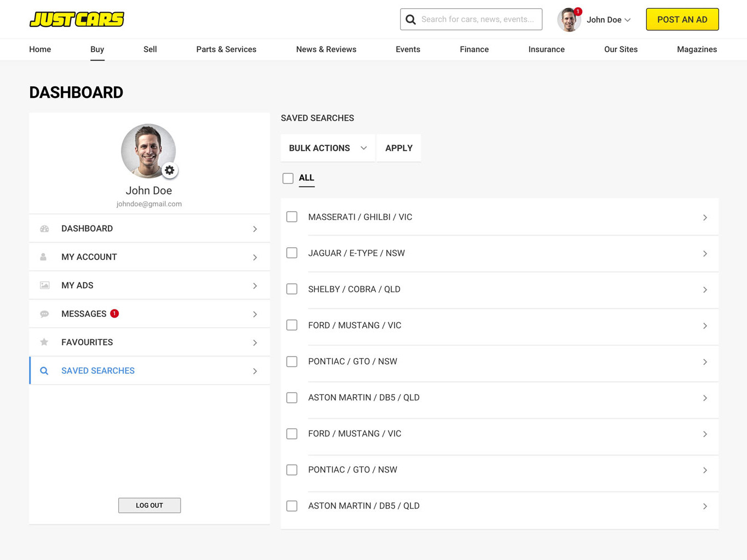Open the Bulk Actions dropdown
Screen dimensions: 747x560
[x=328, y=148]
